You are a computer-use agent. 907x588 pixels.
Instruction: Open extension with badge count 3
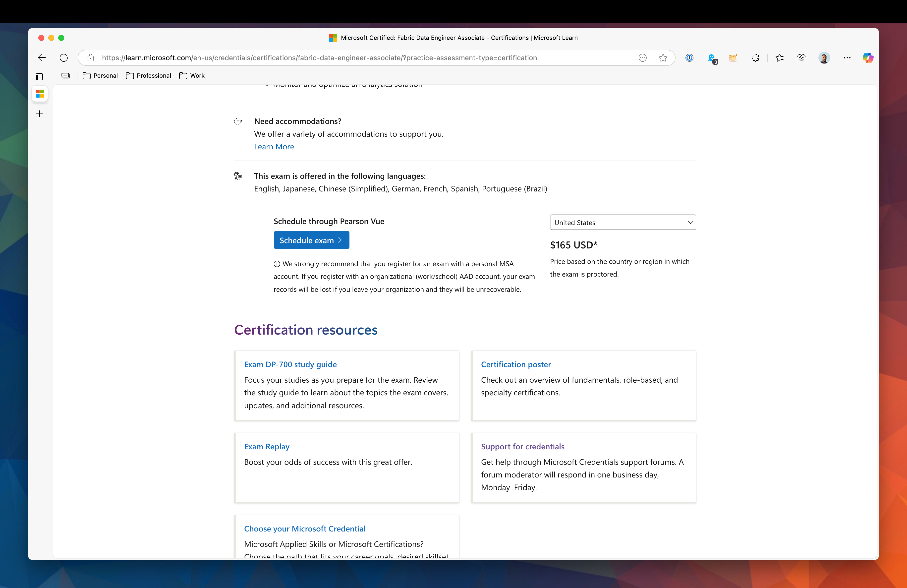[x=712, y=58]
